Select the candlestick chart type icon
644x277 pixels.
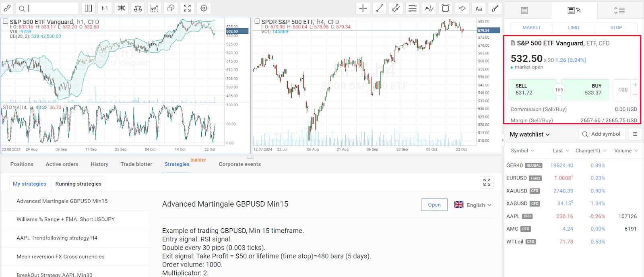coord(122,8)
